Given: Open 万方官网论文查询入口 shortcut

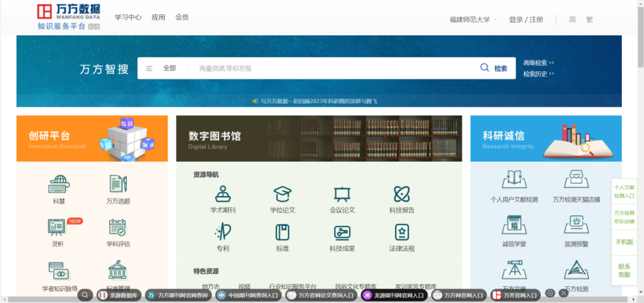Looking at the screenshot, I should pos(322,295).
